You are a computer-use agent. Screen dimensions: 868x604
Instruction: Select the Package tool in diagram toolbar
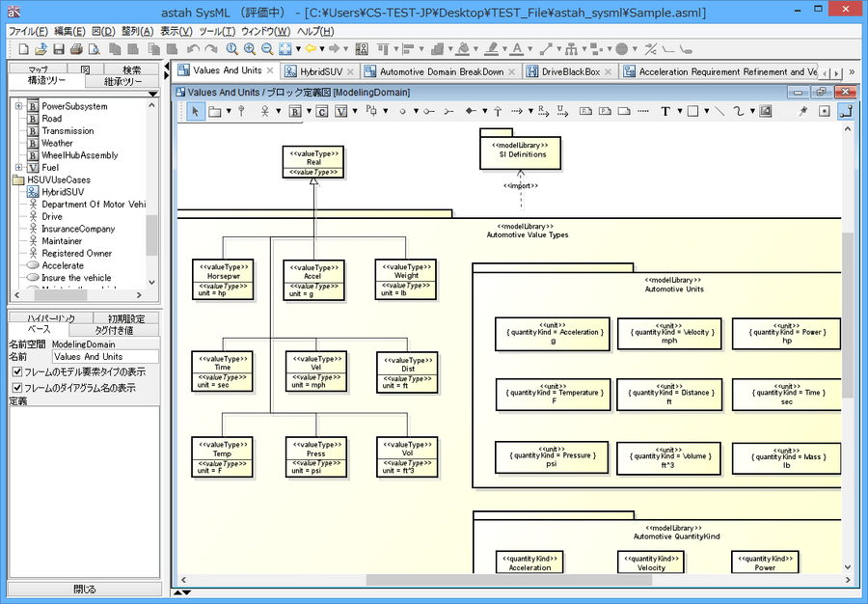point(215,111)
